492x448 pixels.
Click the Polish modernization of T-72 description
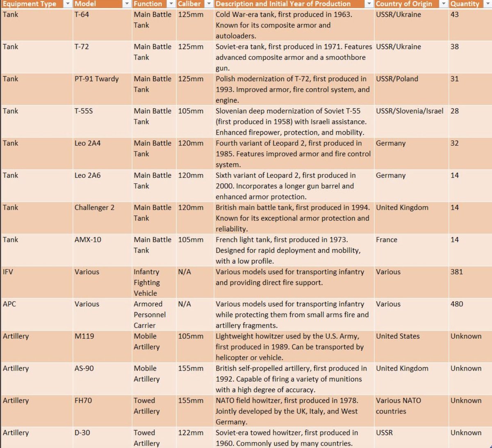coord(294,89)
